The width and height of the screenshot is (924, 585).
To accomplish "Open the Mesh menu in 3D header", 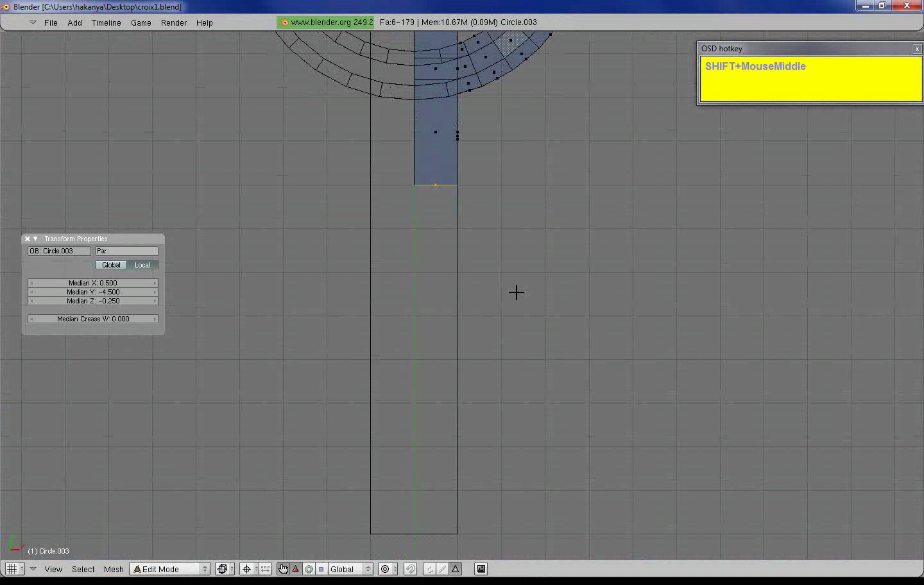I will [114, 569].
